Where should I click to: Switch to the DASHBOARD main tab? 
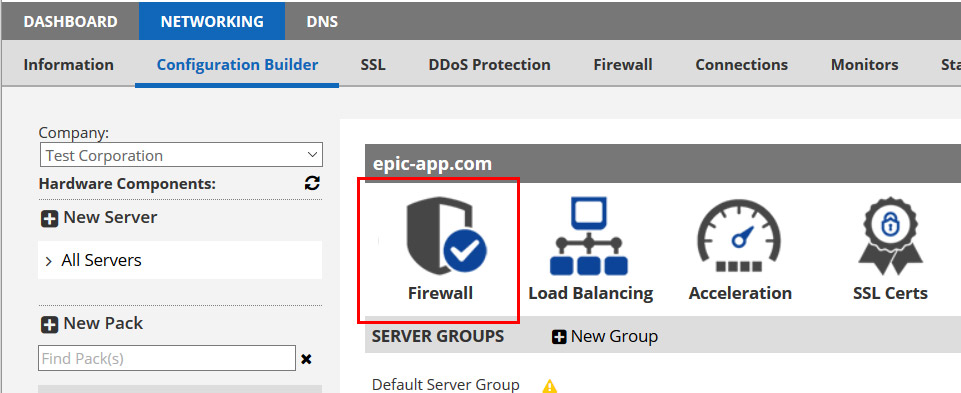pos(70,21)
